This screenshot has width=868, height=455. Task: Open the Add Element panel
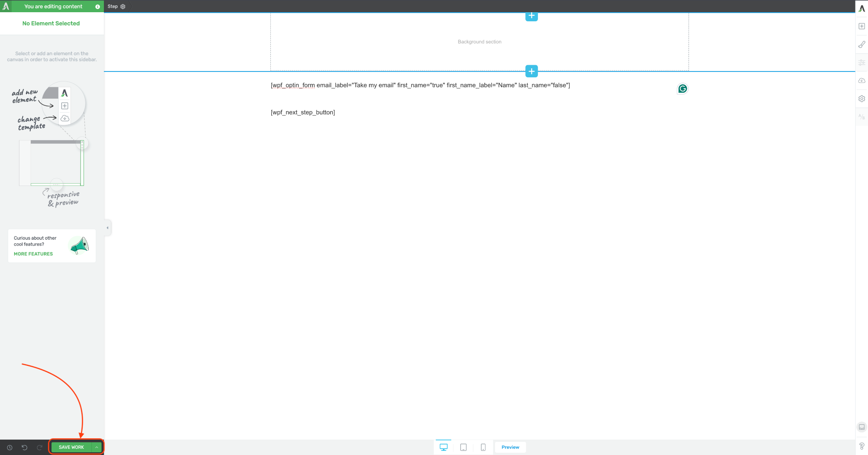(862, 26)
